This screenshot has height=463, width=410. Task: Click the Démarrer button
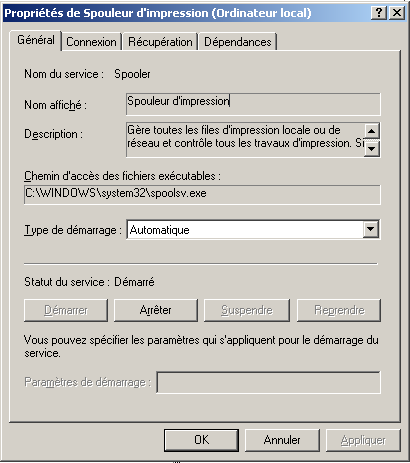(66, 310)
